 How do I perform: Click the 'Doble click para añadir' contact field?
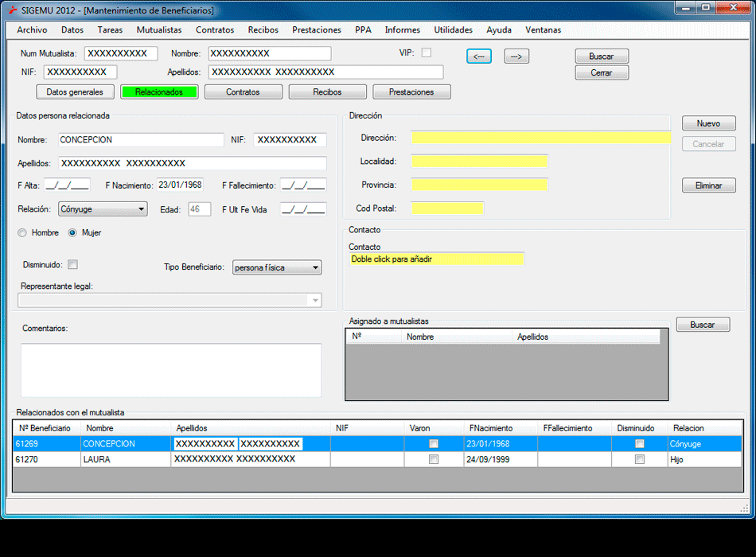[437, 259]
